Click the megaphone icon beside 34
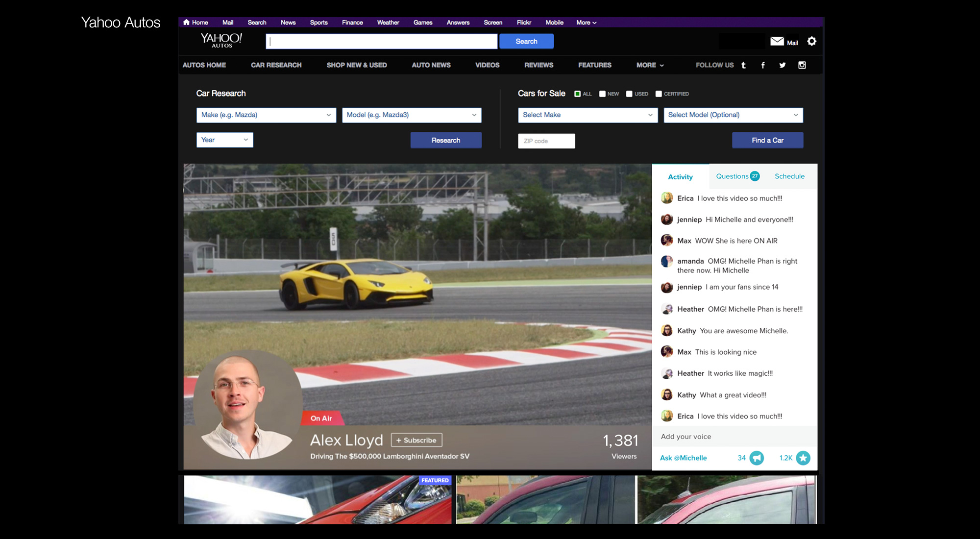The height and width of the screenshot is (539, 980). click(757, 458)
